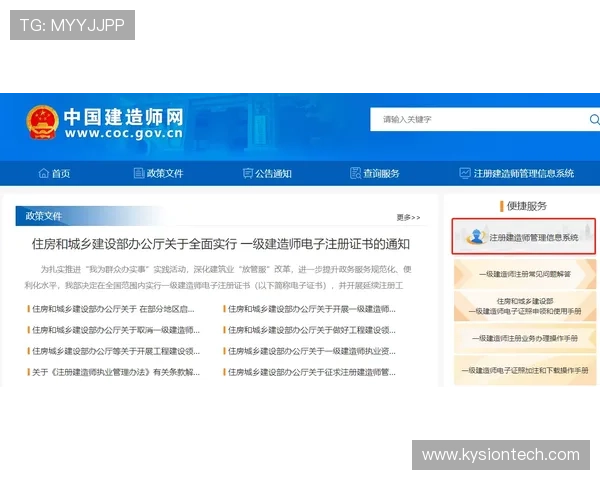Open 注册建造师管理信息系统 in the navigation bar

pos(517,173)
